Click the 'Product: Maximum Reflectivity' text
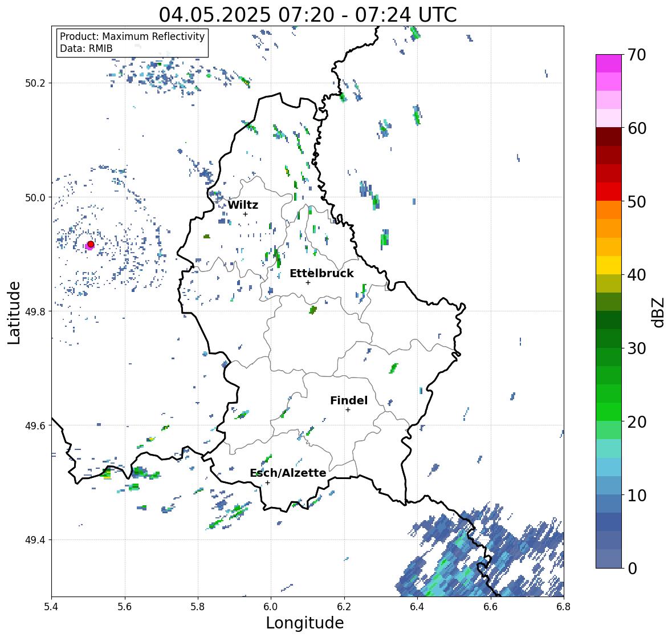The image size is (672, 637). coord(132,36)
